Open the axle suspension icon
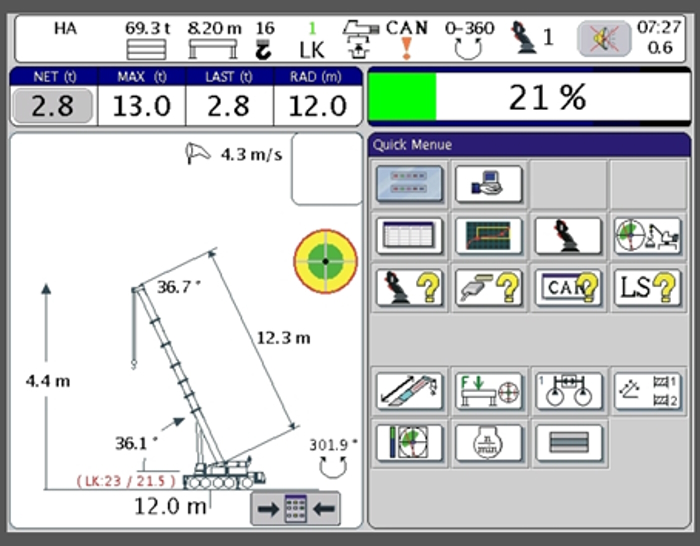The image size is (700, 546). tap(568, 390)
